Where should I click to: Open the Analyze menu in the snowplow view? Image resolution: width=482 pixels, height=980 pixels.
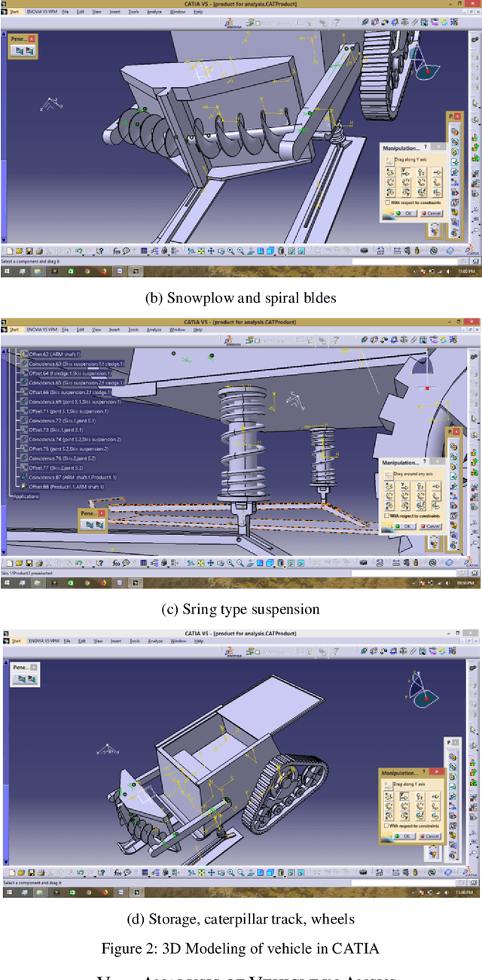click(154, 12)
